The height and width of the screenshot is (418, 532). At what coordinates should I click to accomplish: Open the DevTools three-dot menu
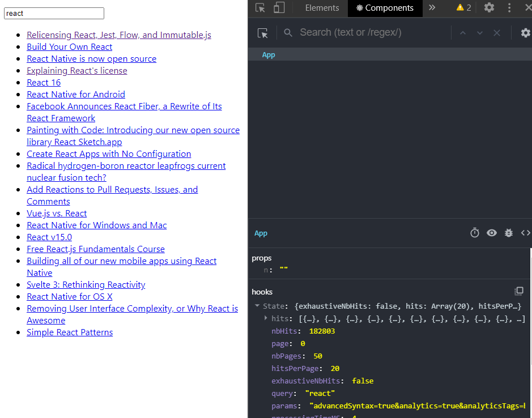pos(509,8)
